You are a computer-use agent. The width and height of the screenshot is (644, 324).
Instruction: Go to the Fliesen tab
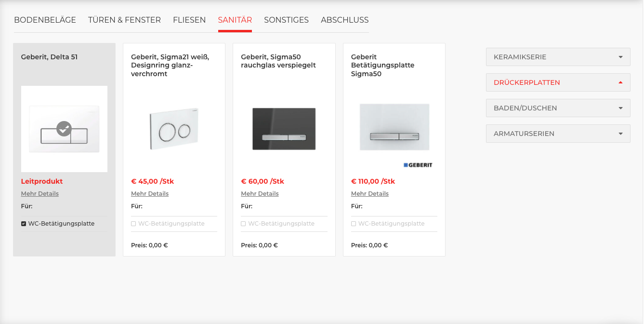[x=189, y=20]
